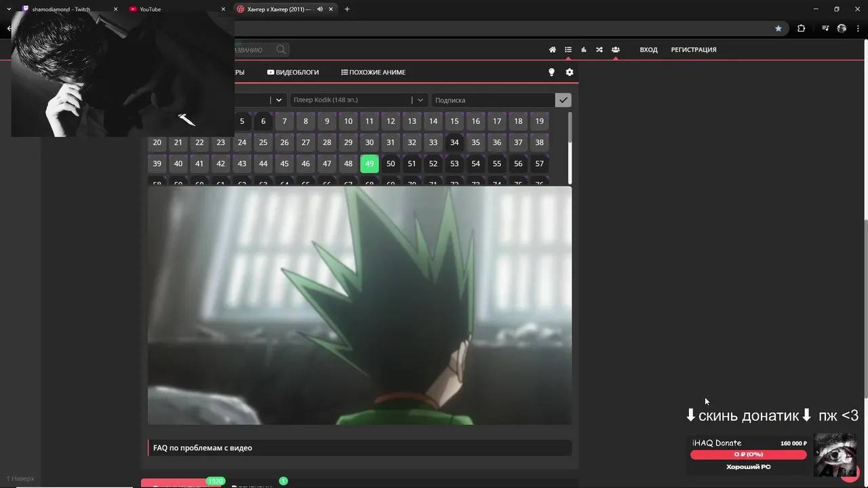Close the YouTube tab
Image resolution: width=868 pixels, height=488 pixels.
(x=224, y=9)
